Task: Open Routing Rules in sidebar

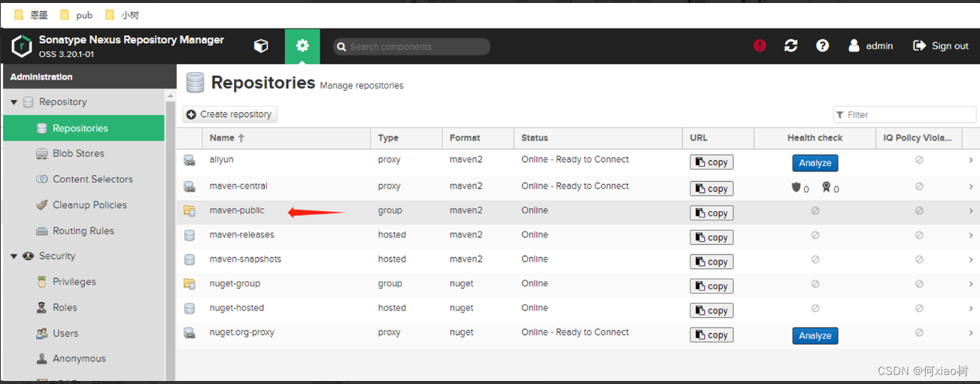Action: coord(83,231)
